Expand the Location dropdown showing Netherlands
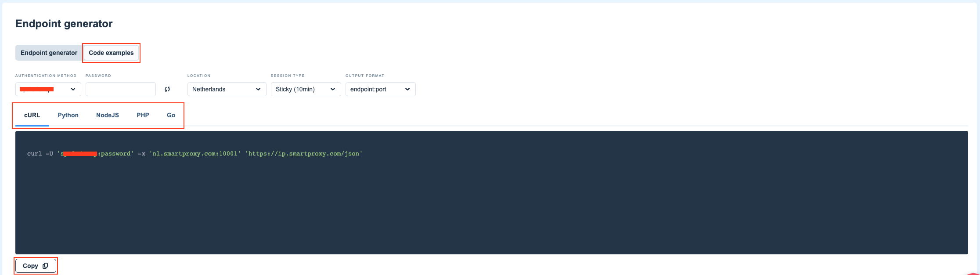Image resolution: width=980 pixels, height=275 pixels. pos(227,89)
